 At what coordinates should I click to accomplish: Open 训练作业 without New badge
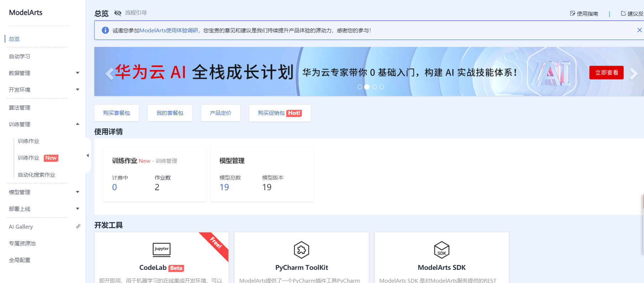coord(28,141)
